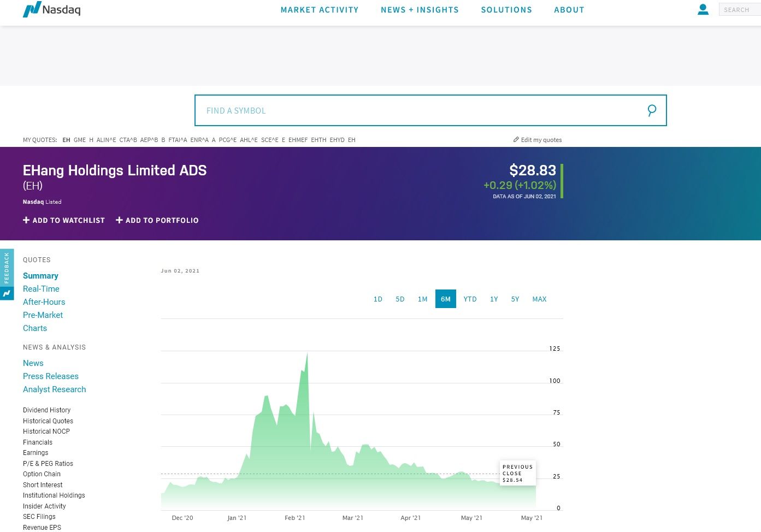Expand the Solutions menu
This screenshot has height=532, width=761.
(x=506, y=10)
